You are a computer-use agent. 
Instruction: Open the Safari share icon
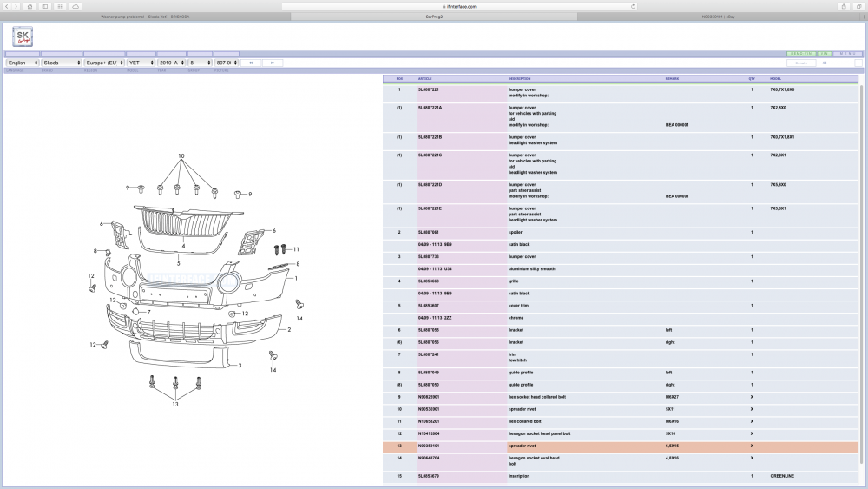coord(844,6)
